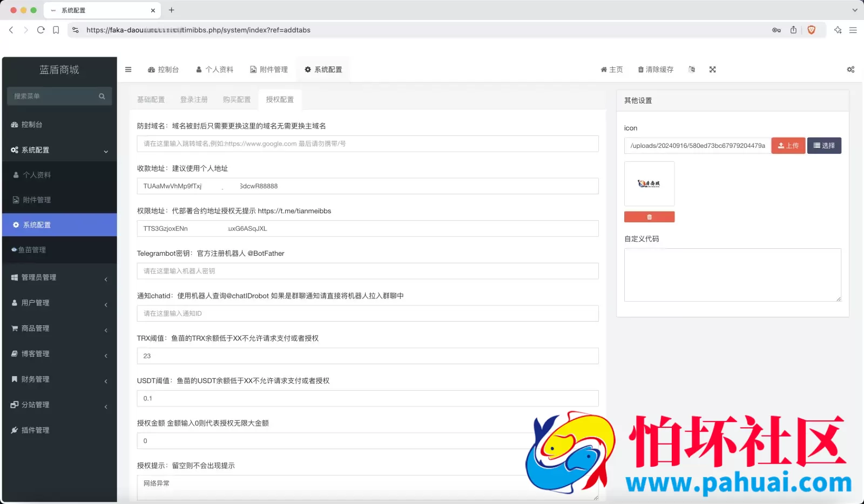Open the 附件管理 top tab
The width and height of the screenshot is (864, 504).
(x=269, y=70)
